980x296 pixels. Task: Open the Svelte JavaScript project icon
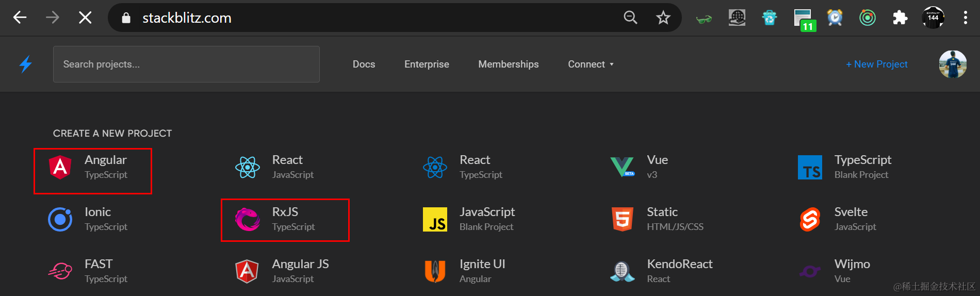(810, 219)
